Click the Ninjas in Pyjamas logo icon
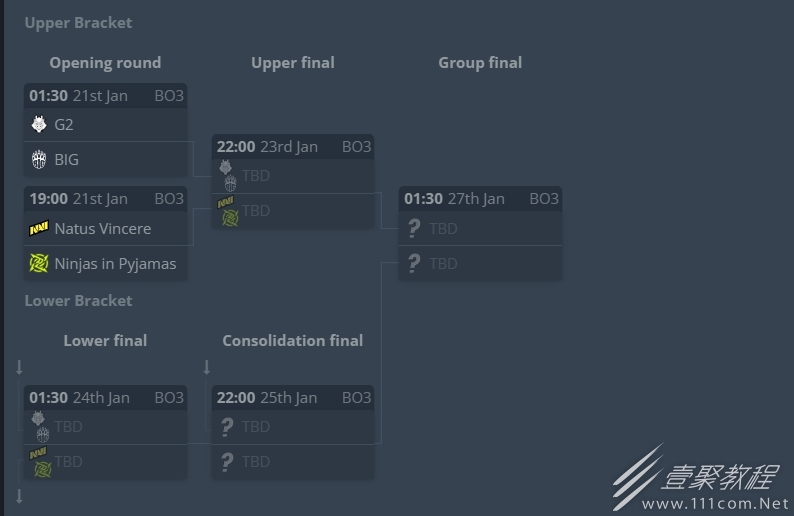This screenshot has height=516, width=794. pyautogui.click(x=39, y=263)
